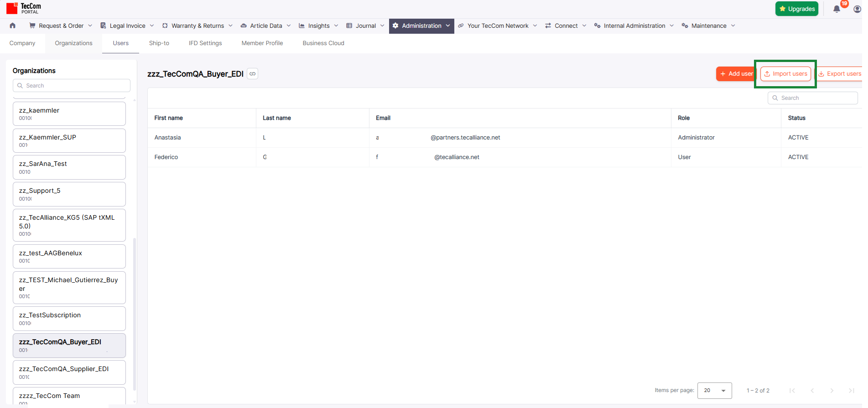Switch to the Organizations tab
Image resolution: width=868 pixels, height=408 pixels.
coord(73,43)
